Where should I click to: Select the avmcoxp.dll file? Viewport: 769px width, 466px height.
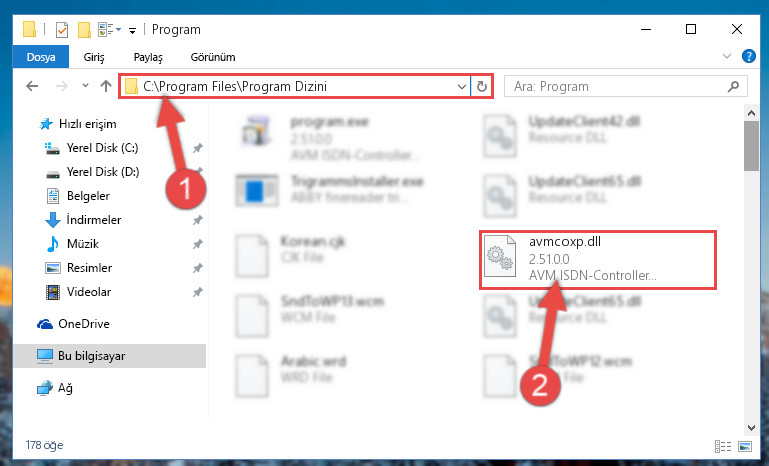(x=597, y=259)
